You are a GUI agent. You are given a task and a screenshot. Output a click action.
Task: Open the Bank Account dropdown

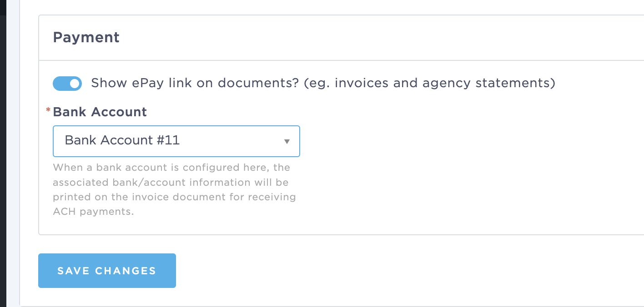176,141
